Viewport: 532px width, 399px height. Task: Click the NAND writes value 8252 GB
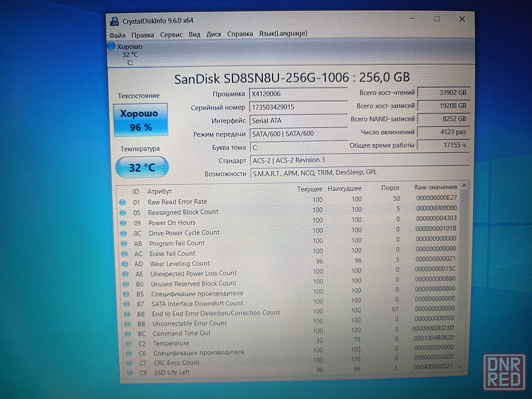(x=443, y=119)
